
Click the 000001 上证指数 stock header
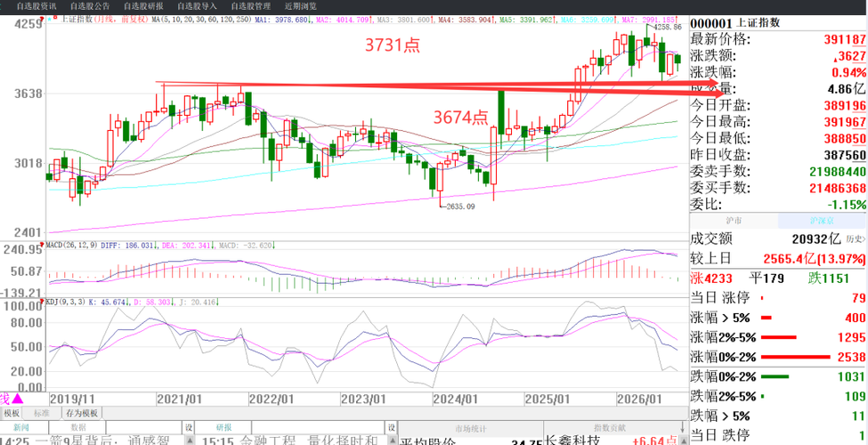(x=735, y=23)
